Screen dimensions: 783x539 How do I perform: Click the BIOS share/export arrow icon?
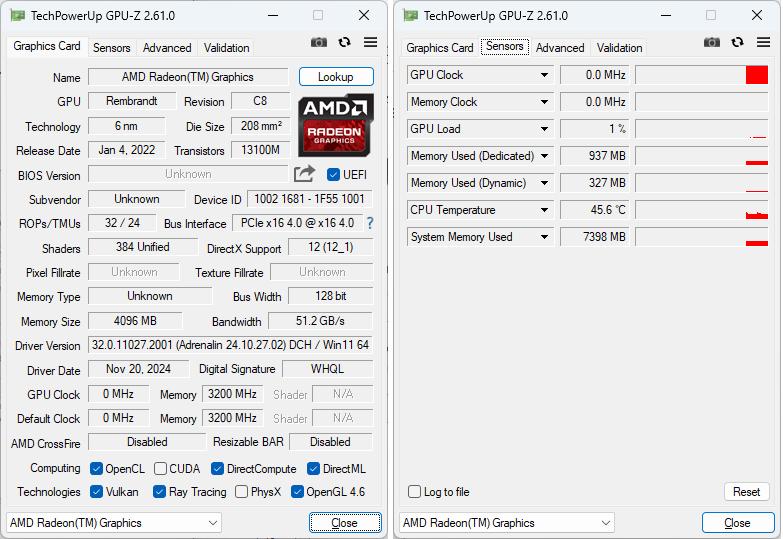coord(304,174)
